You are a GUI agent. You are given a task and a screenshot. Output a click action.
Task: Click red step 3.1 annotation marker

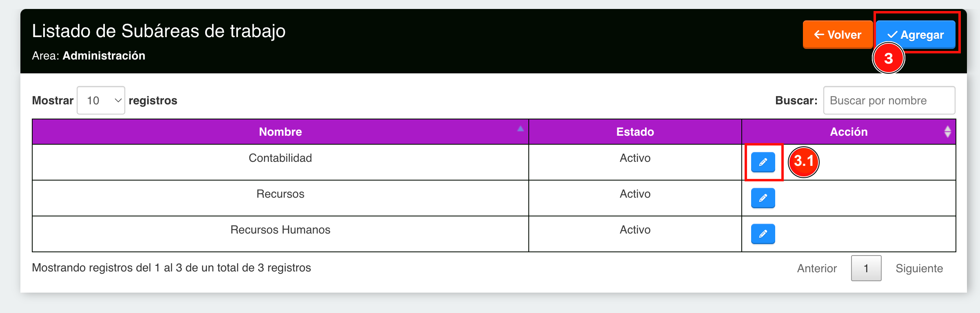(803, 162)
